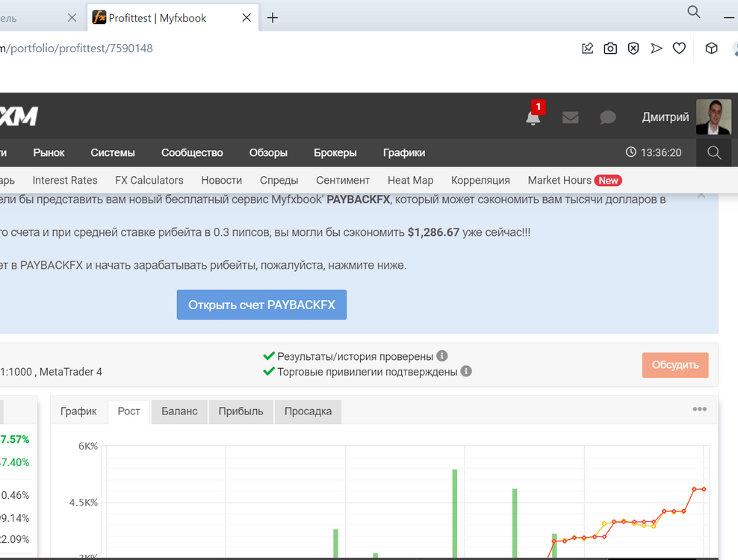The height and width of the screenshot is (560, 738).
Task: Select the Рост chart tab
Action: [x=129, y=411]
